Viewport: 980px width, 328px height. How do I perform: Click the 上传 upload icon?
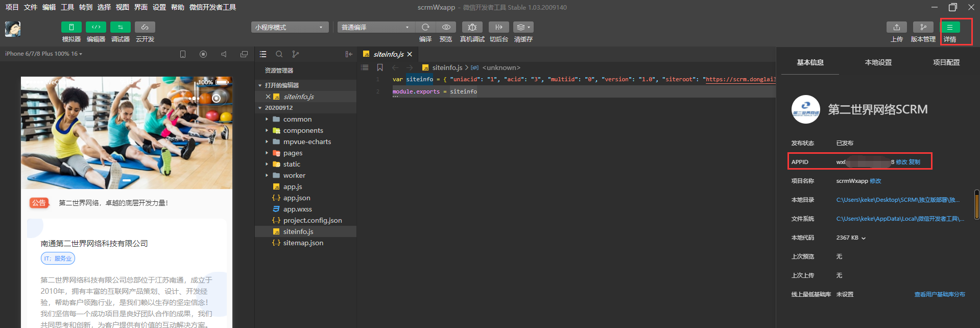(x=897, y=27)
